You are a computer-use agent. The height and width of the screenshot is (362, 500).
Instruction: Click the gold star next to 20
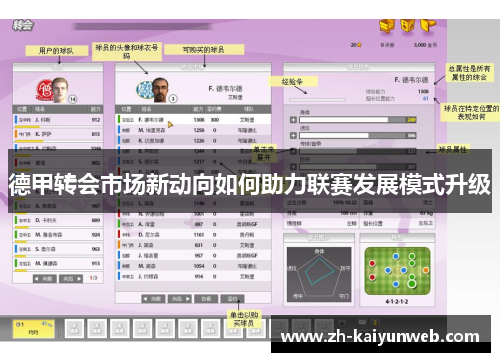coord(359,45)
